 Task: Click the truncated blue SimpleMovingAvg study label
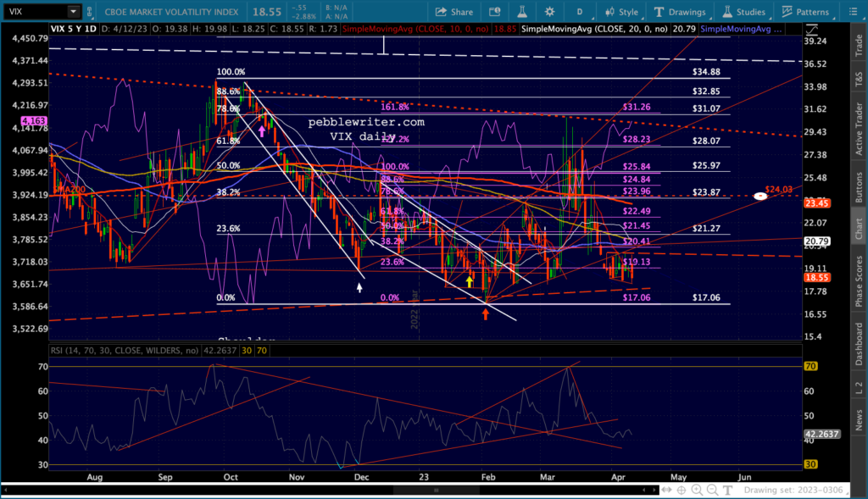click(x=741, y=29)
